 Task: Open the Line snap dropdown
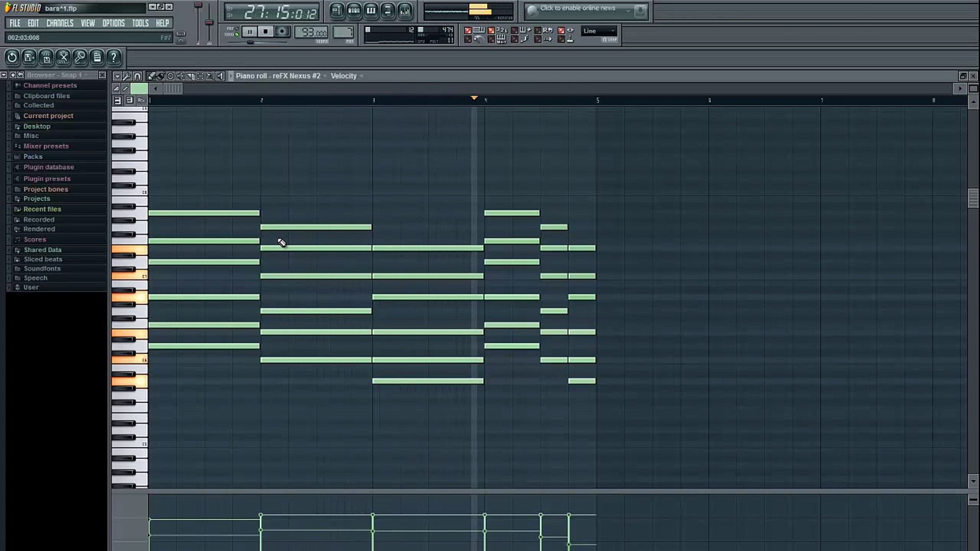coord(599,31)
